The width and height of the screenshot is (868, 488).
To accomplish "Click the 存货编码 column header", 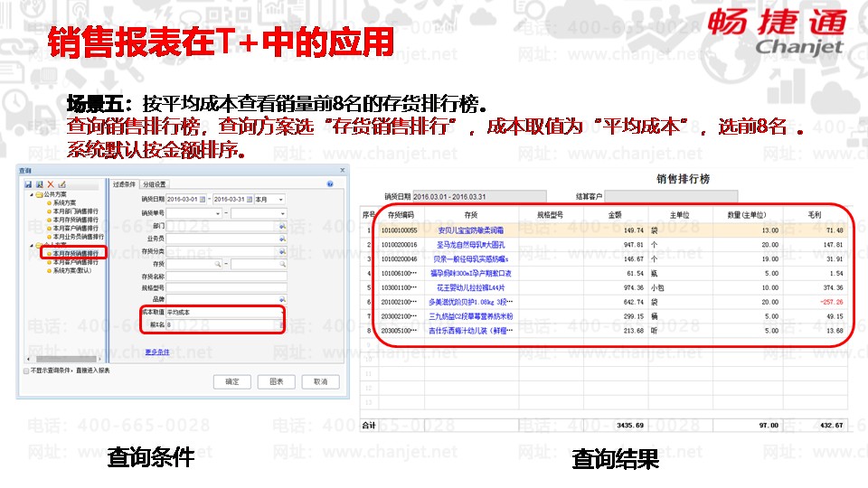I will click(401, 215).
